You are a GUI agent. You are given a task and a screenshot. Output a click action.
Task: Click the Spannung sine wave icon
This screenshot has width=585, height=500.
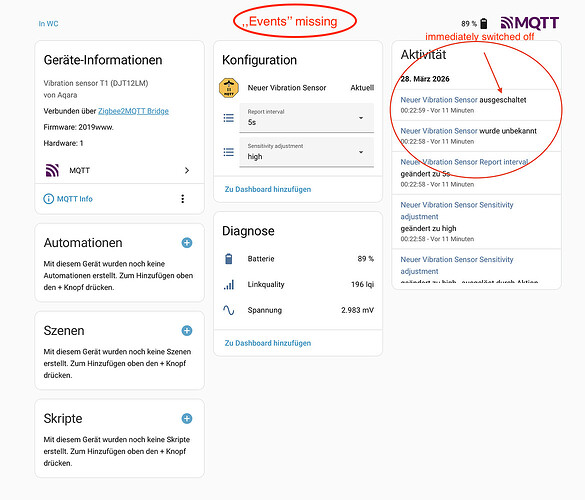[229, 310]
